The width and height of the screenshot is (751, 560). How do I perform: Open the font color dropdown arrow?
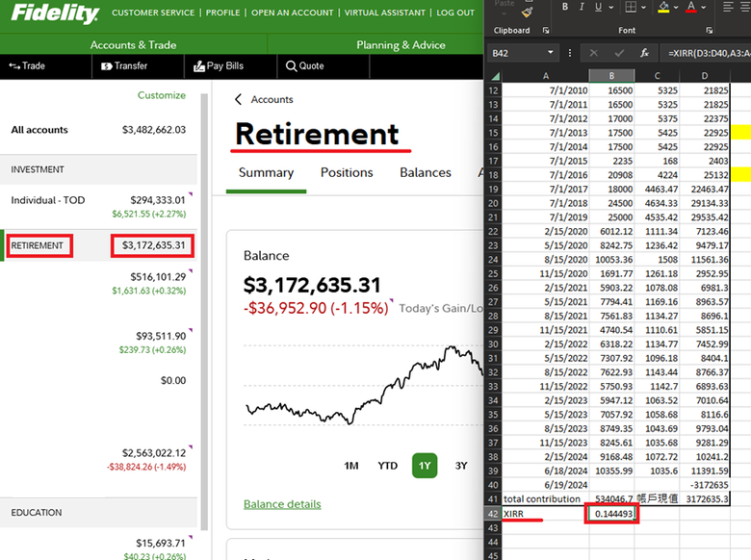coord(703,7)
